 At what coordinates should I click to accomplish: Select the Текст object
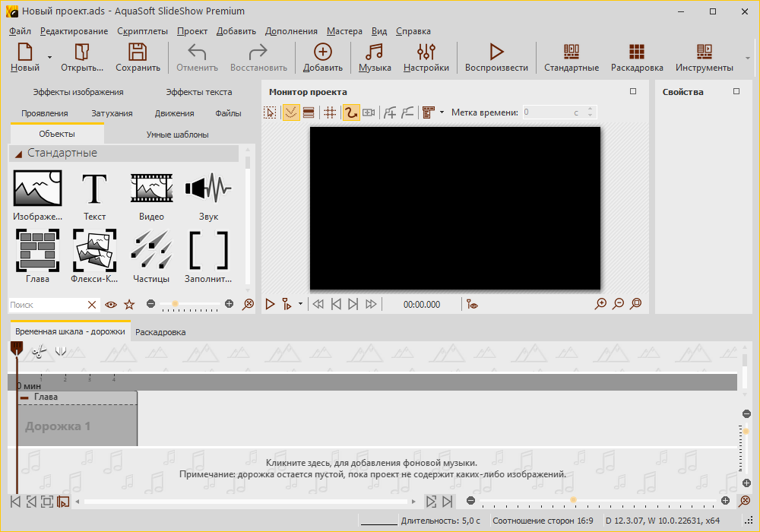coord(94,195)
